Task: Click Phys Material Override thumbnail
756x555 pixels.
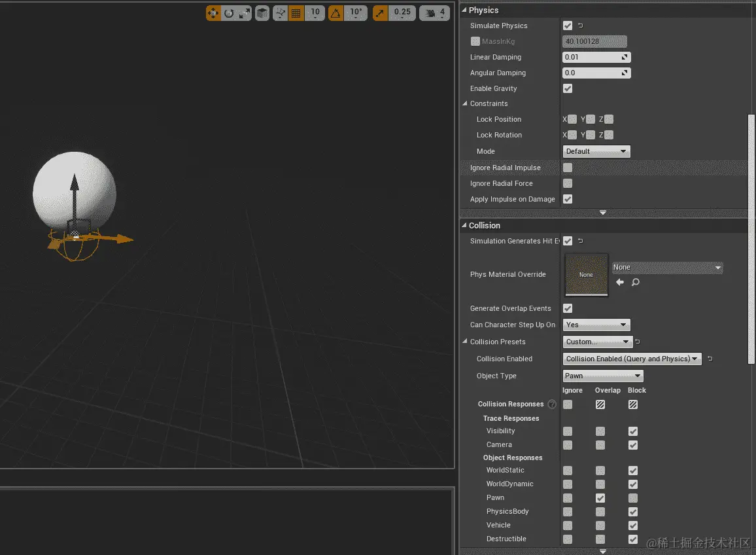Action: [586, 274]
